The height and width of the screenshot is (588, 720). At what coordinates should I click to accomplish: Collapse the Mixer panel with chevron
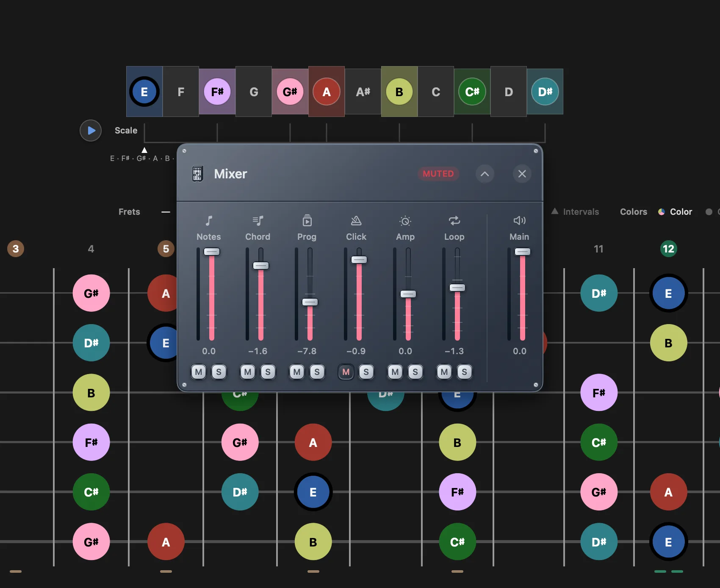pyautogui.click(x=485, y=174)
